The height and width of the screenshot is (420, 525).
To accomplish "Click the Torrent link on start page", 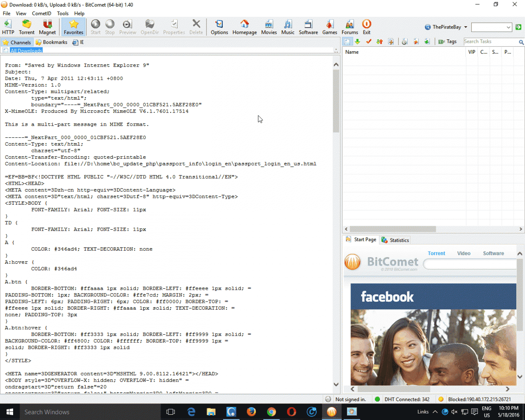I will (x=436, y=253).
